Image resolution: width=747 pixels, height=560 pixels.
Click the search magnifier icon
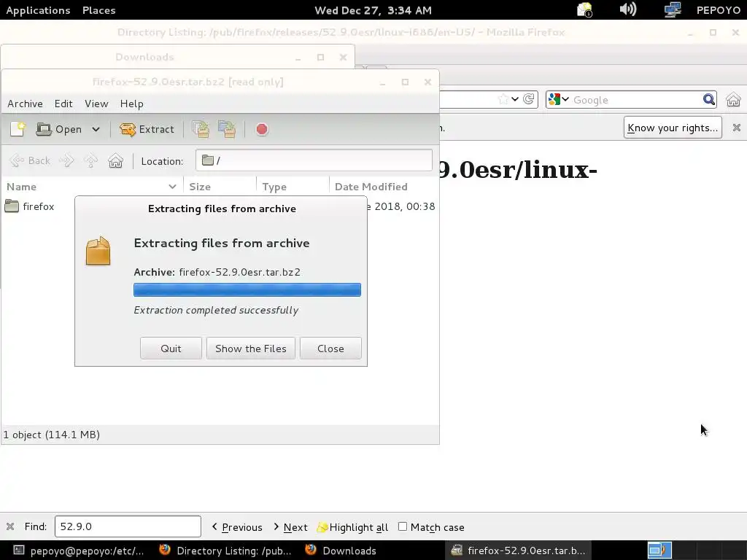coord(709,99)
